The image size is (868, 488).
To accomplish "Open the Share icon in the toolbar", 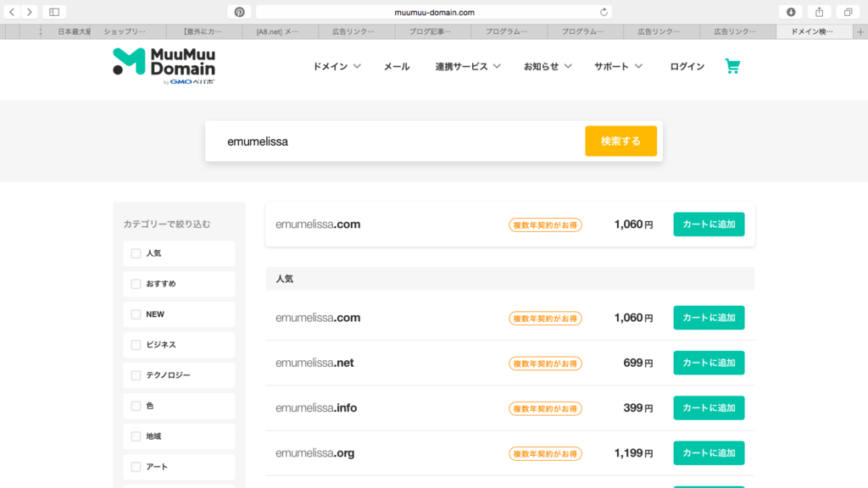I will (820, 12).
